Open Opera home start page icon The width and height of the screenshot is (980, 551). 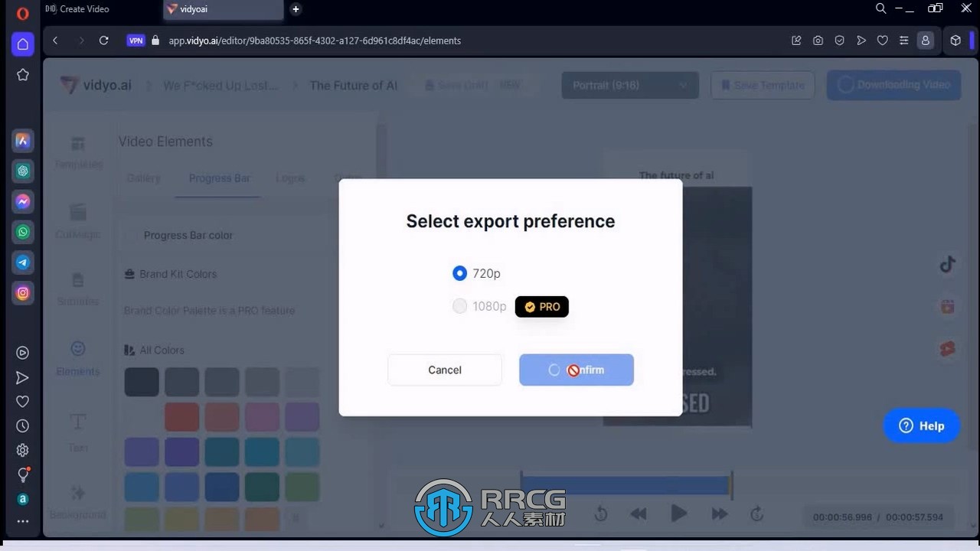click(x=23, y=44)
